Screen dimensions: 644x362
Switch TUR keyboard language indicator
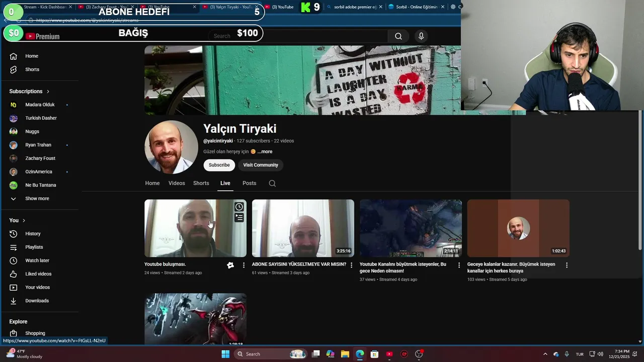(x=580, y=354)
